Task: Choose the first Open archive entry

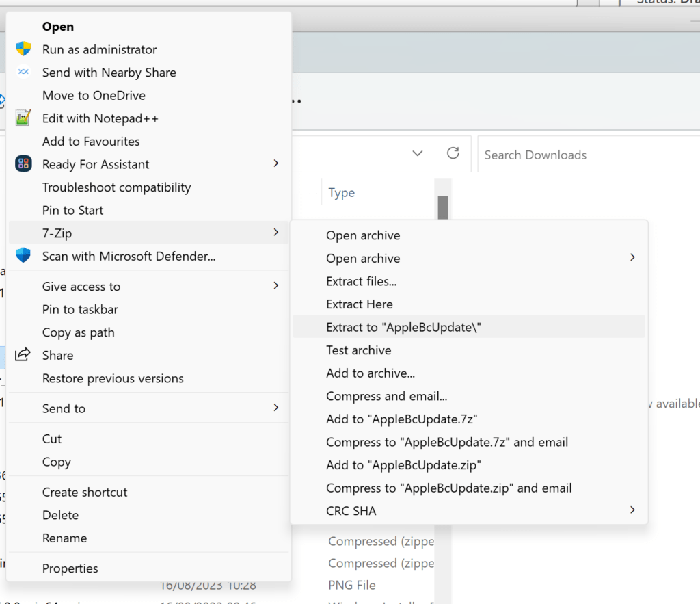Action: pos(469,235)
